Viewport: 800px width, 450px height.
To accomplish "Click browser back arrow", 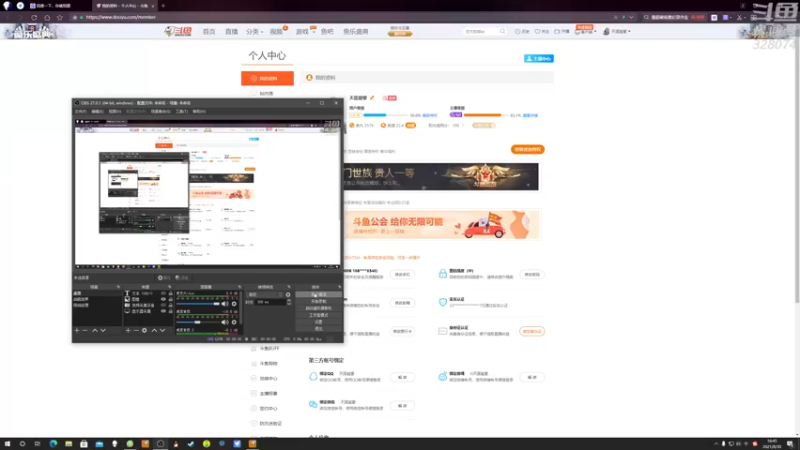I will point(7,17).
